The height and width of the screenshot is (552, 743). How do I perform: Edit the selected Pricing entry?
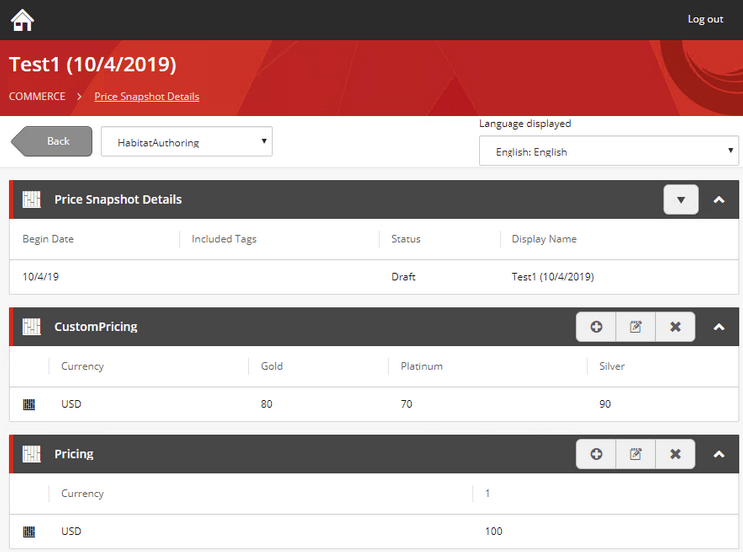coord(635,454)
